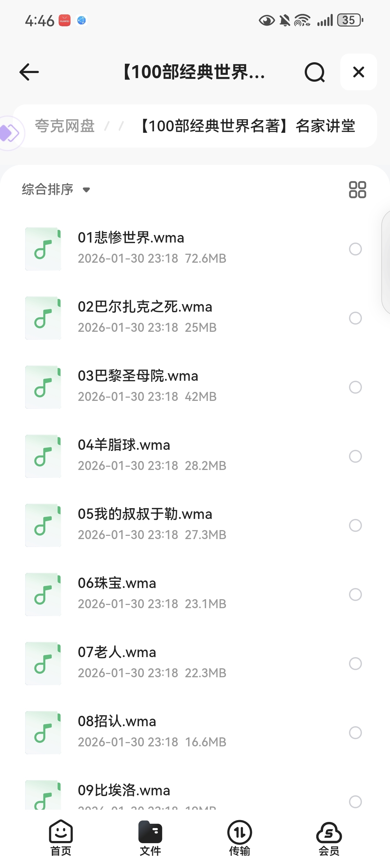The height and width of the screenshot is (868, 390).
Task: Close the folder with the X button
Action: [x=358, y=72]
